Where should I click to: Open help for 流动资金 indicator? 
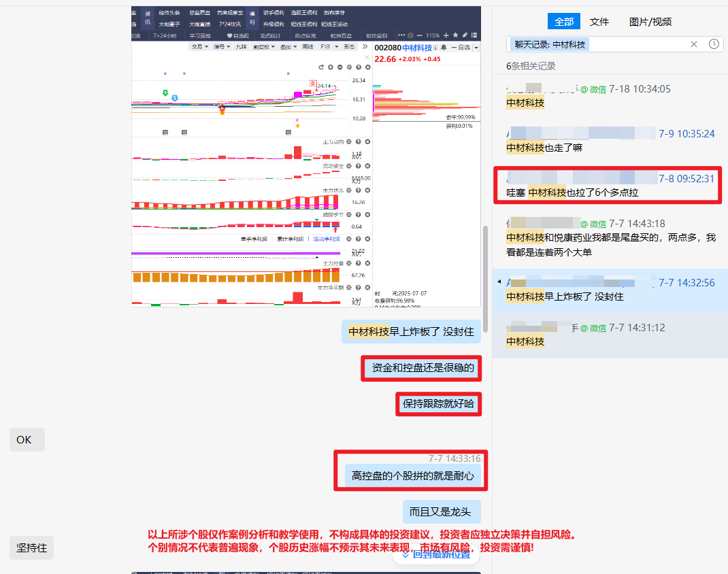pyautogui.click(x=359, y=166)
